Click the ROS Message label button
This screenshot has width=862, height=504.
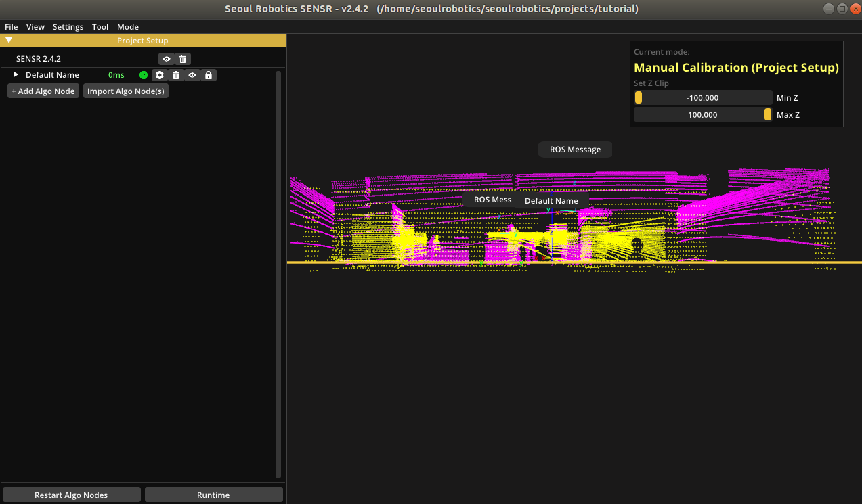coord(575,150)
